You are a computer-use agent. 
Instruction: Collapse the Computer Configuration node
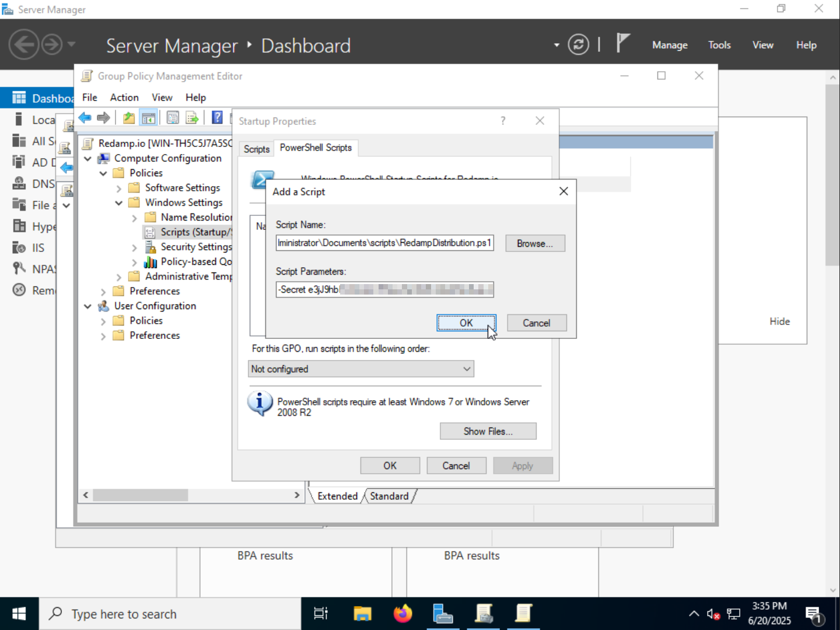pos(87,158)
